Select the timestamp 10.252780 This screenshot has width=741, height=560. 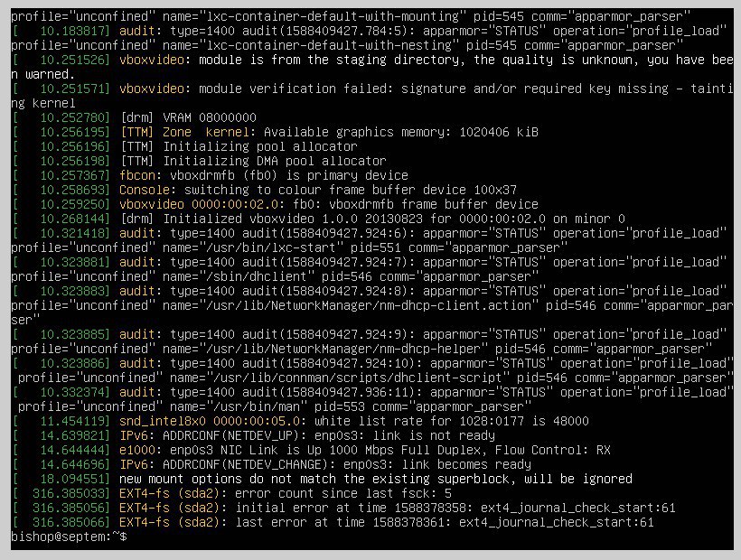point(72,117)
